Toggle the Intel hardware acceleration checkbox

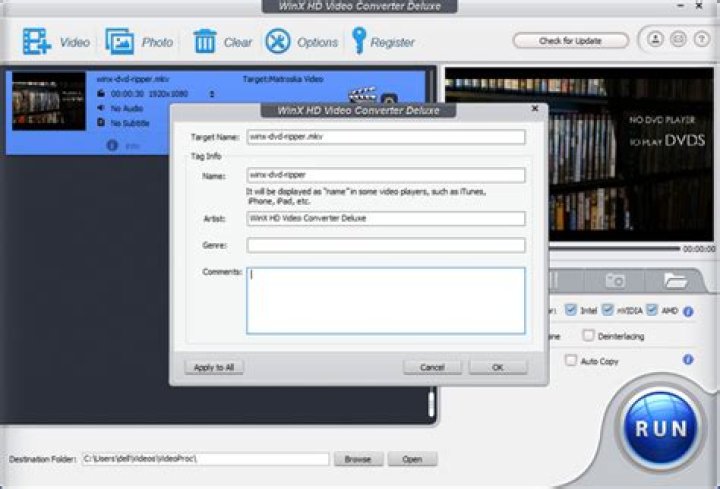[x=571, y=311]
